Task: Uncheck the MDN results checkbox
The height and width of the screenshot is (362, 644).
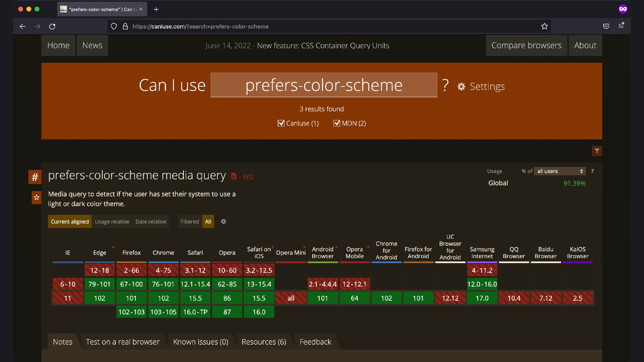Action: pos(336,123)
